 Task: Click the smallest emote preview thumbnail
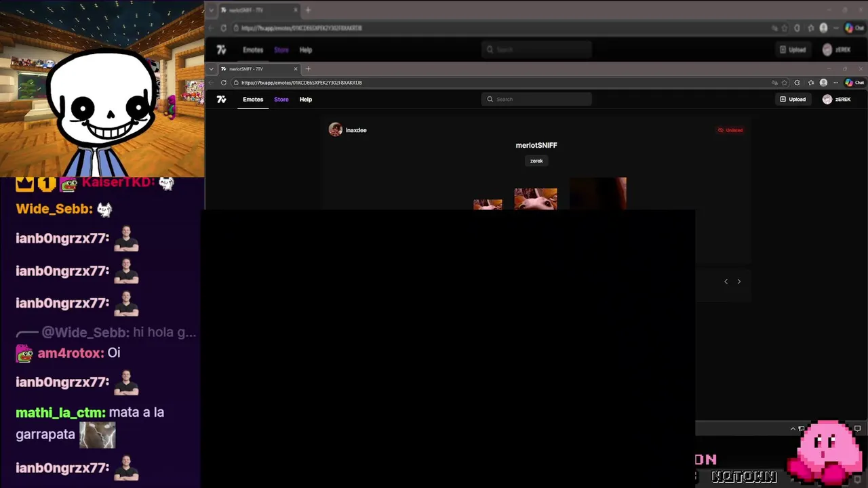click(x=488, y=205)
